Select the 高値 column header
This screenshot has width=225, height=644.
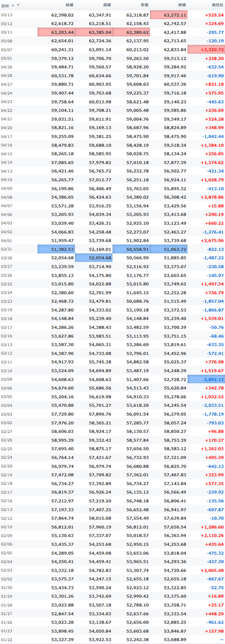tap(107, 5)
